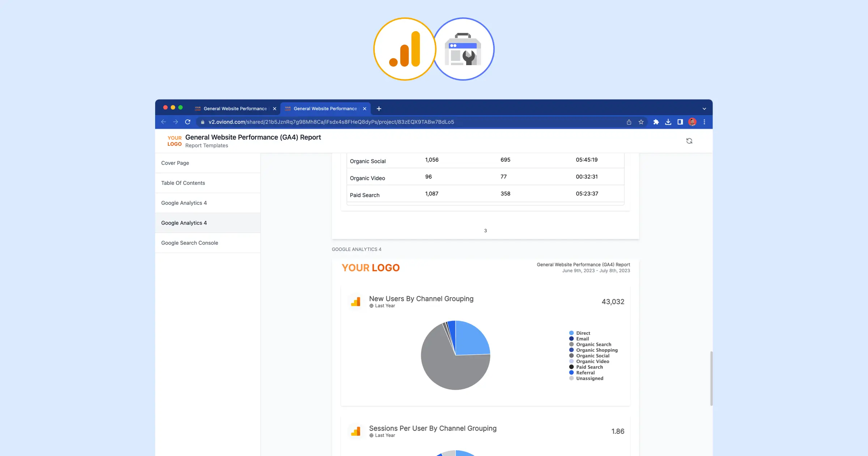This screenshot has width=868, height=456.
Task: Click the Sessions Per User By Channel Grouping title
Action: tap(433, 428)
